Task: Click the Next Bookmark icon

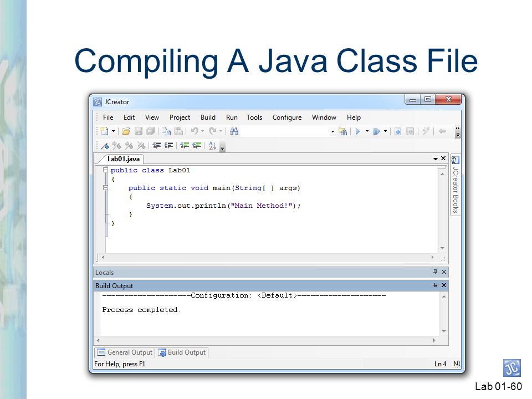Action: [117, 146]
